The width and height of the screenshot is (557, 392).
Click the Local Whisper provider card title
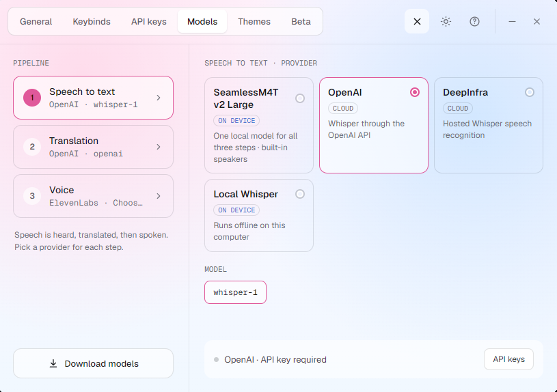pos(246,194)
